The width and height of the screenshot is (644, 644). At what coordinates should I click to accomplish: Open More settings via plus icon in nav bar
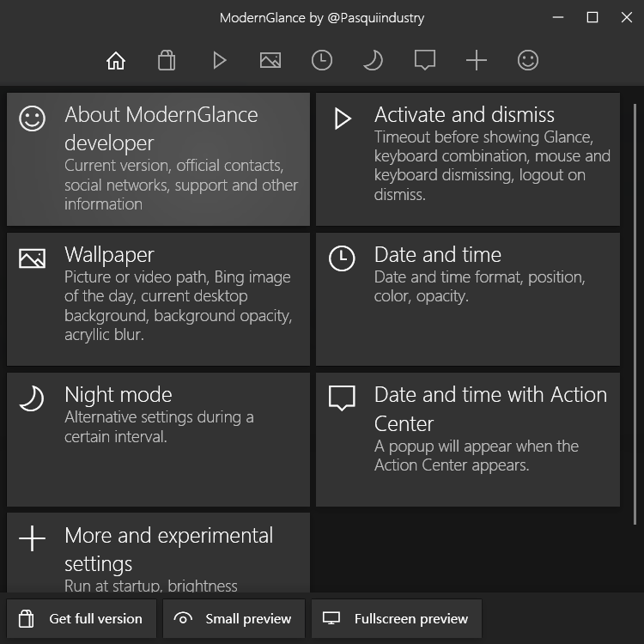477,61
